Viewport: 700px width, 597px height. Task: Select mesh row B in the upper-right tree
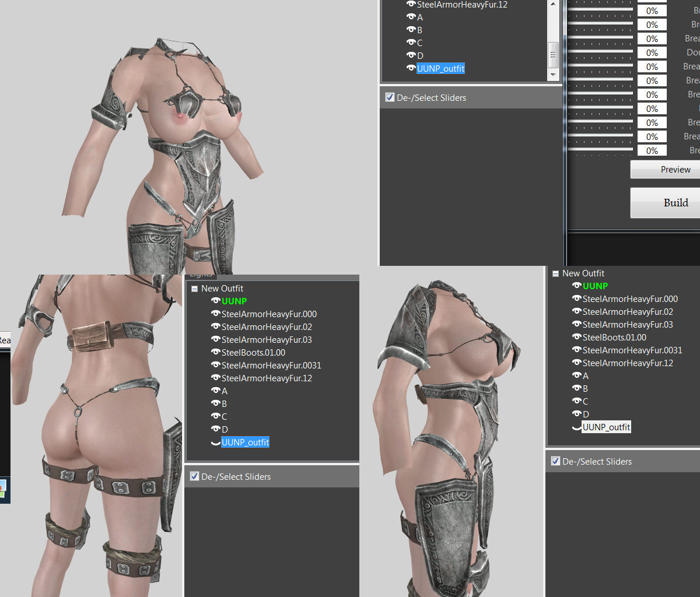pyautogui.click(x=419, y=30)
